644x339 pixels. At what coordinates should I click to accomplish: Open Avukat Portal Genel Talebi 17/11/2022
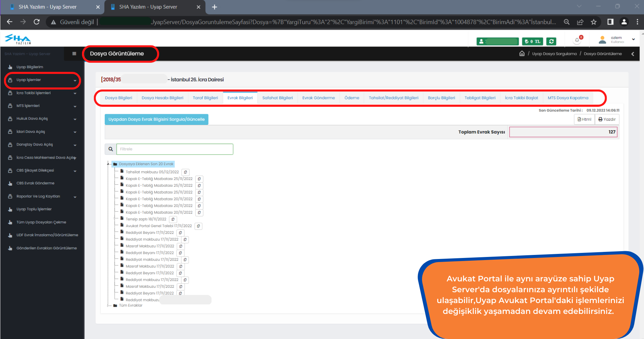pyautogui.click(x=159, y=226)
